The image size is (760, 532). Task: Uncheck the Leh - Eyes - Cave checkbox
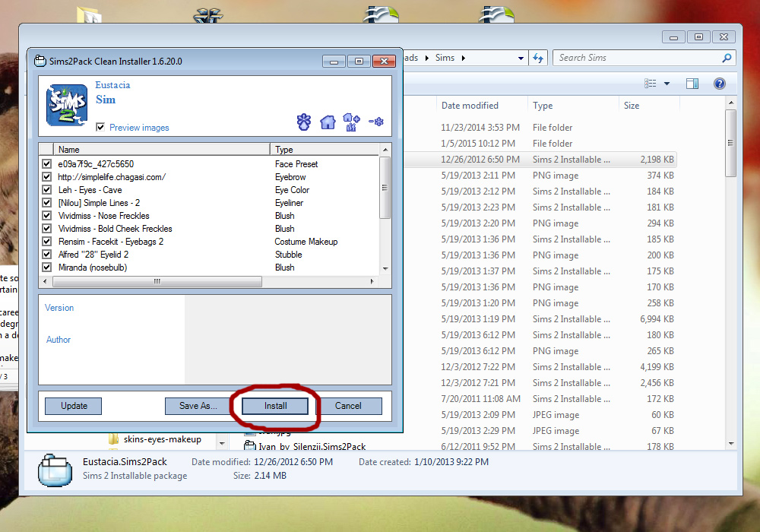tap(46, 189)
